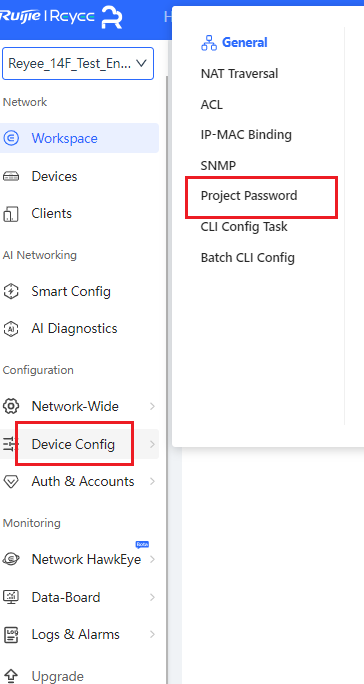Open the Batch CLI Config link
Image resolution: width=364 pixels, height=684 pixels.
click(x=247, y=257)
